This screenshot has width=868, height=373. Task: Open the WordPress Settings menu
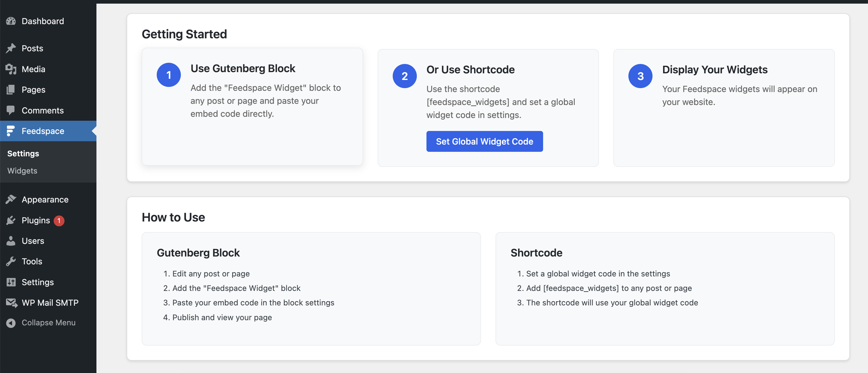pos(37,282)
